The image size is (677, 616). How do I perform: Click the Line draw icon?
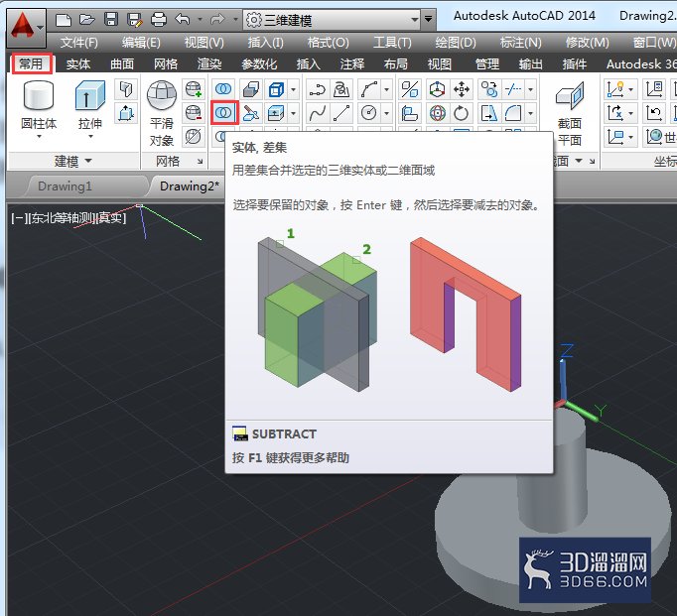pyautogui.click(x=341, y=113)
